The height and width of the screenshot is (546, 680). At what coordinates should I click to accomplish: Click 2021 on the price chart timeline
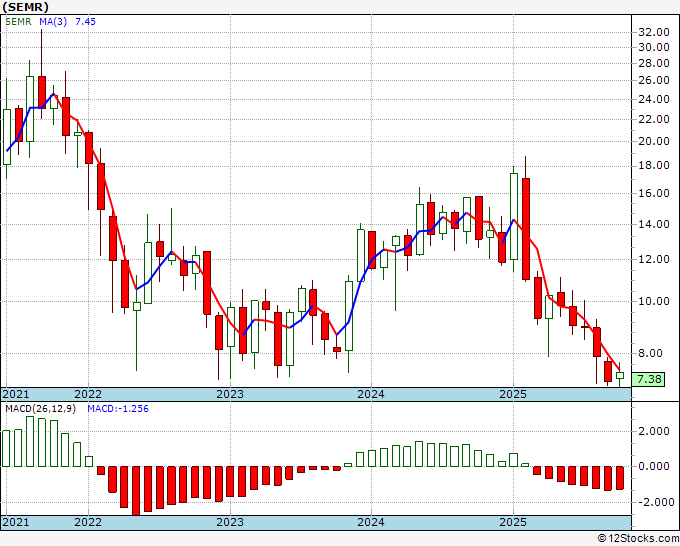[16, 394]
